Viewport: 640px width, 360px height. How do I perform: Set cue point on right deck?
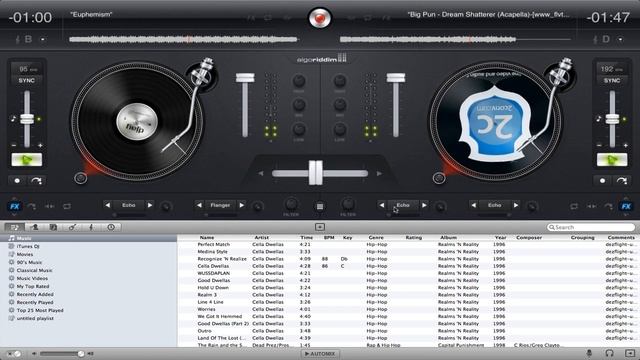click(602, 180)
